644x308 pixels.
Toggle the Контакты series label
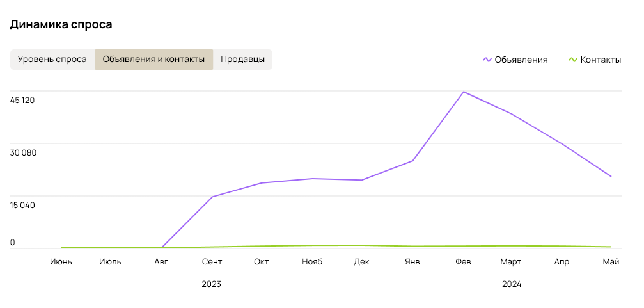pyautogui.click(x=600, y=60)
